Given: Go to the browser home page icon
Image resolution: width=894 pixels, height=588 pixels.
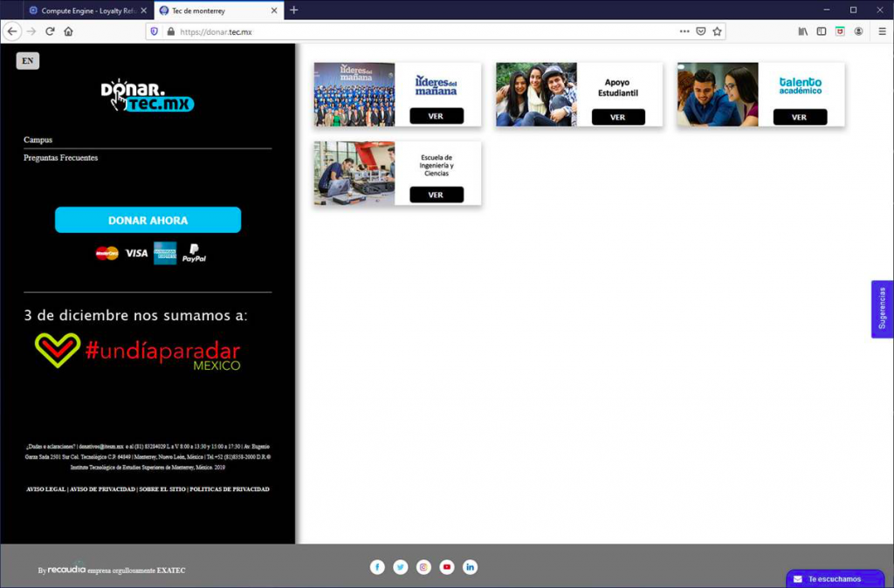Looking at the screenshot, I should (x=68, y=31).
